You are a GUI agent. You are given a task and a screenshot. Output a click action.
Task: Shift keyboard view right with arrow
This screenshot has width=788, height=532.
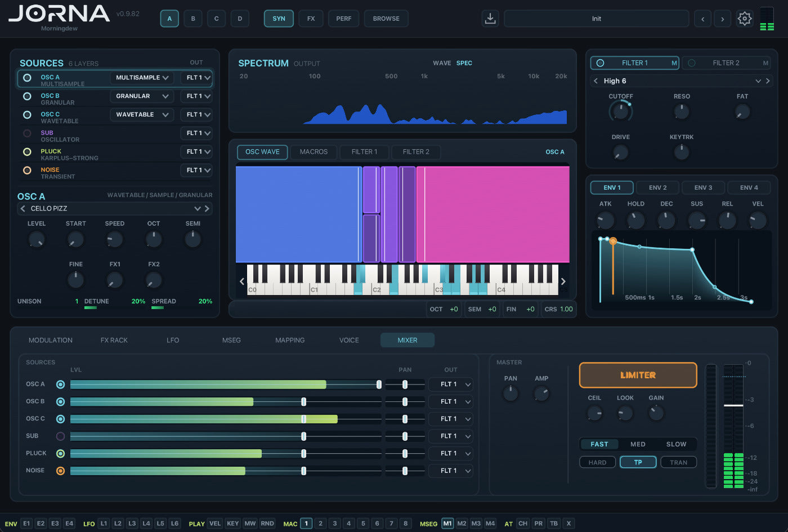point(563,281)
